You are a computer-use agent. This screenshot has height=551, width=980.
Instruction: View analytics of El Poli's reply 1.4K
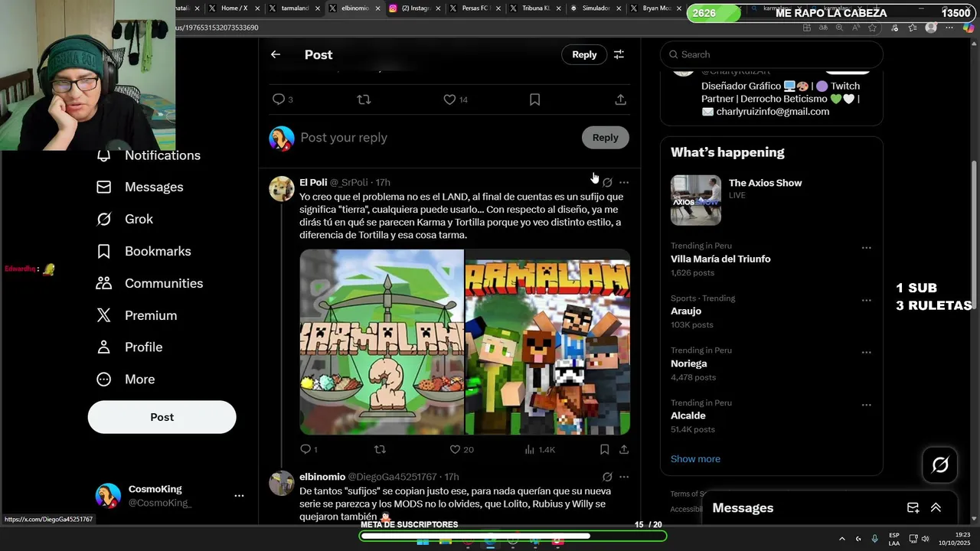[540, 449]
